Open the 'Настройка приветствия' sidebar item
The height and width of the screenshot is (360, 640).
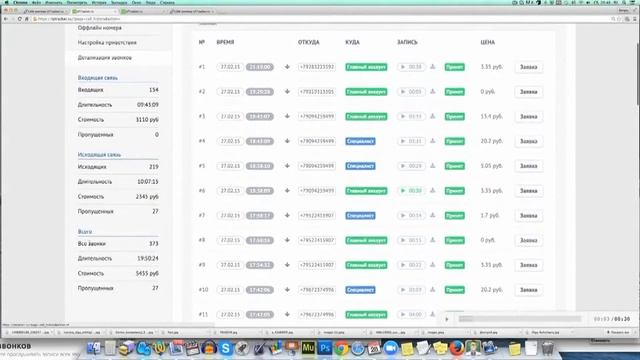point(107,42)
